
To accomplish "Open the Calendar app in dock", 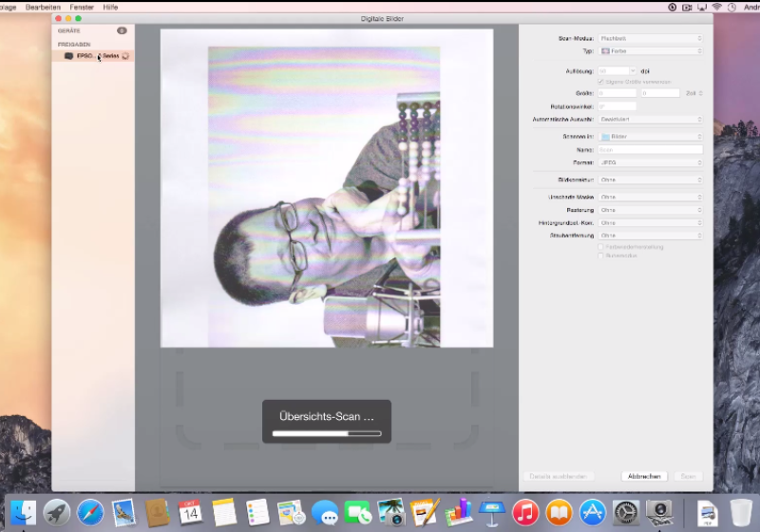I will [x=190, y=512].
